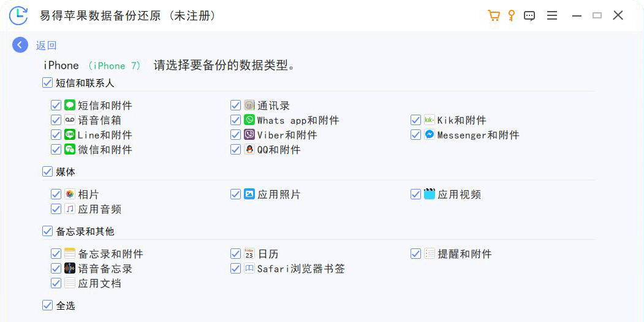Uncheck the Safari浏览器书签 checkbox

coord(236,269)
